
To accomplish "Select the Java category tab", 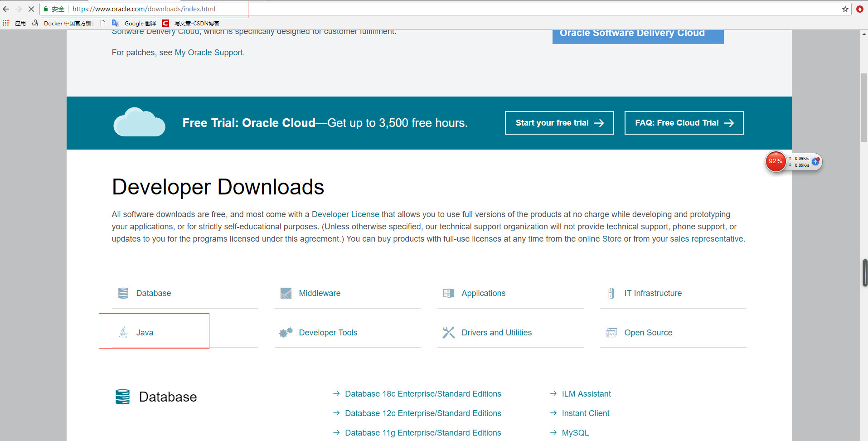I will pyautogui.click(x=185, y=333).
